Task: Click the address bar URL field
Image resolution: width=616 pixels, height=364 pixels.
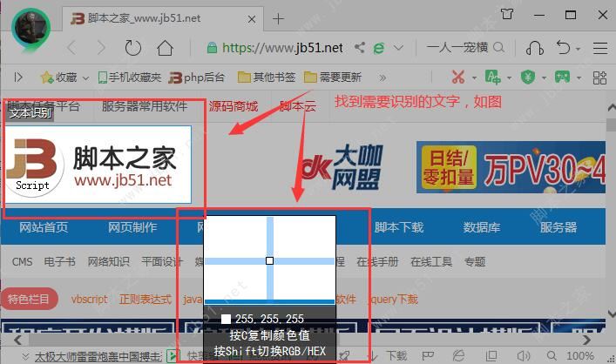Action: coord(282,48)
